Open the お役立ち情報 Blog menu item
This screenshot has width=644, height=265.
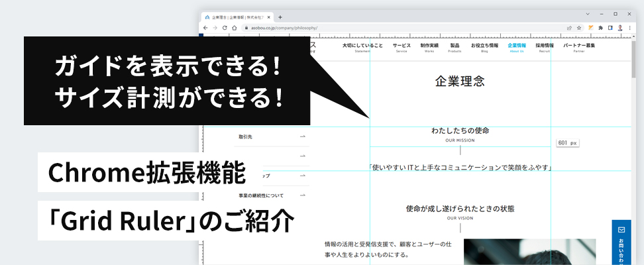(484, 48)
